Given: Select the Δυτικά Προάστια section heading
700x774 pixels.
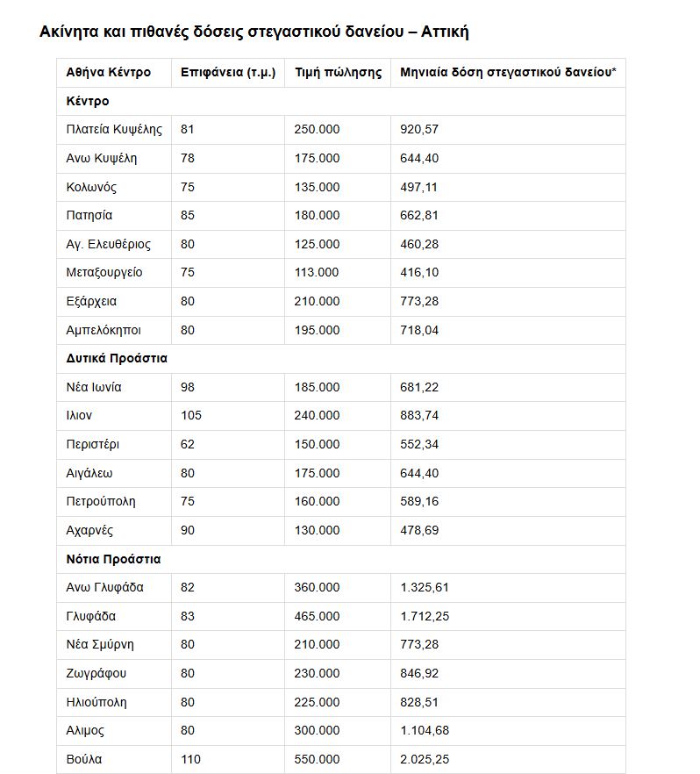Looking at the screenshot, I should [x=117, y=358].
